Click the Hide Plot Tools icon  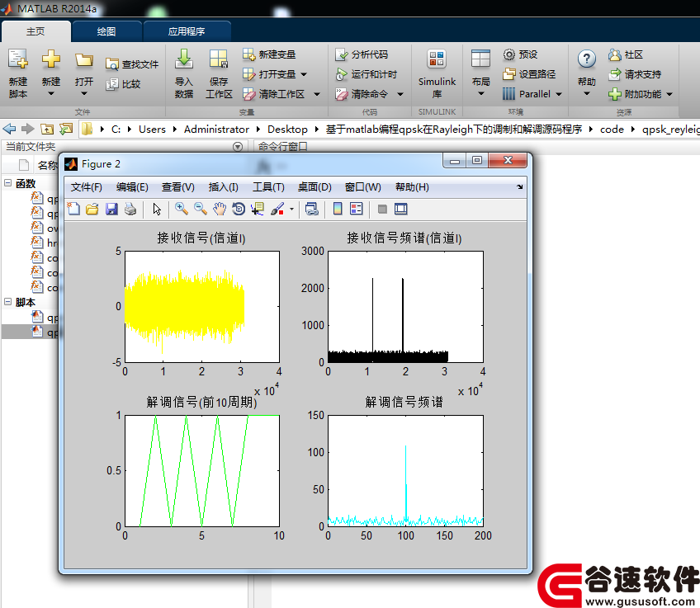click(x=382, y=209)
